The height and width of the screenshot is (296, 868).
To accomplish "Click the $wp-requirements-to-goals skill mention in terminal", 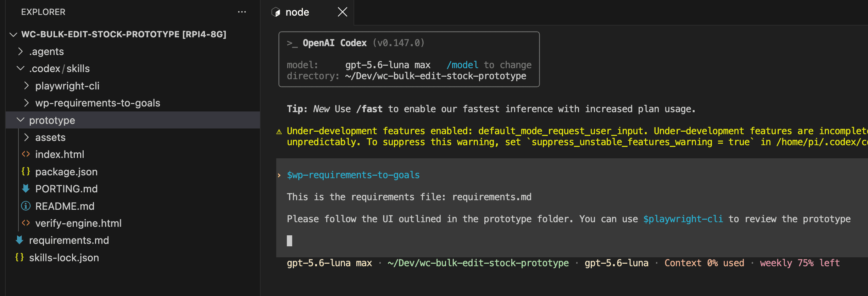I will click(353, 175).
